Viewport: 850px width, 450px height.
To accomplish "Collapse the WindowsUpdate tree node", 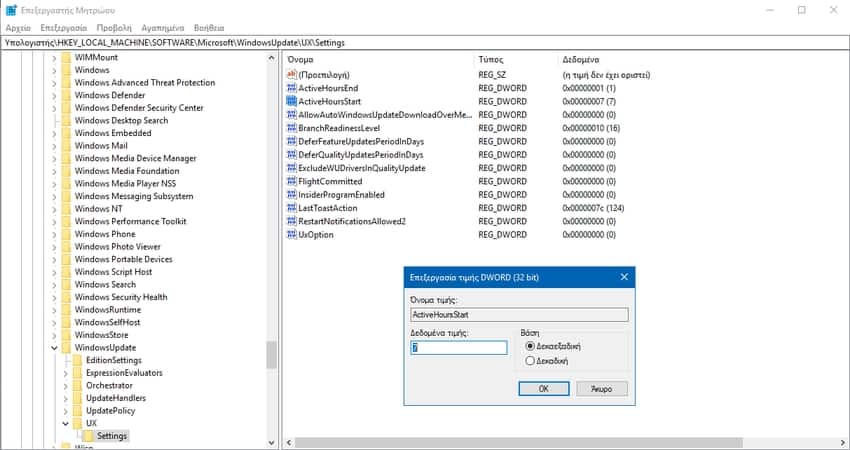I will (x=54, y=348).
